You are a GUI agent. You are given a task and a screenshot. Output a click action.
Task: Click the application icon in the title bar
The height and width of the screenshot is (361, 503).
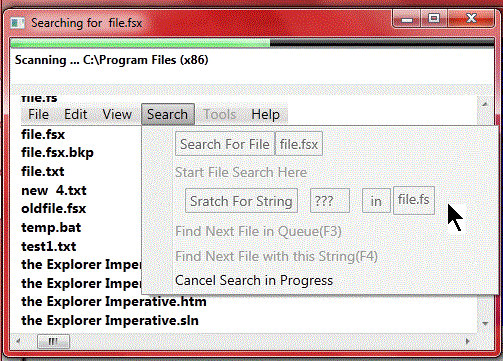point(18,23)
